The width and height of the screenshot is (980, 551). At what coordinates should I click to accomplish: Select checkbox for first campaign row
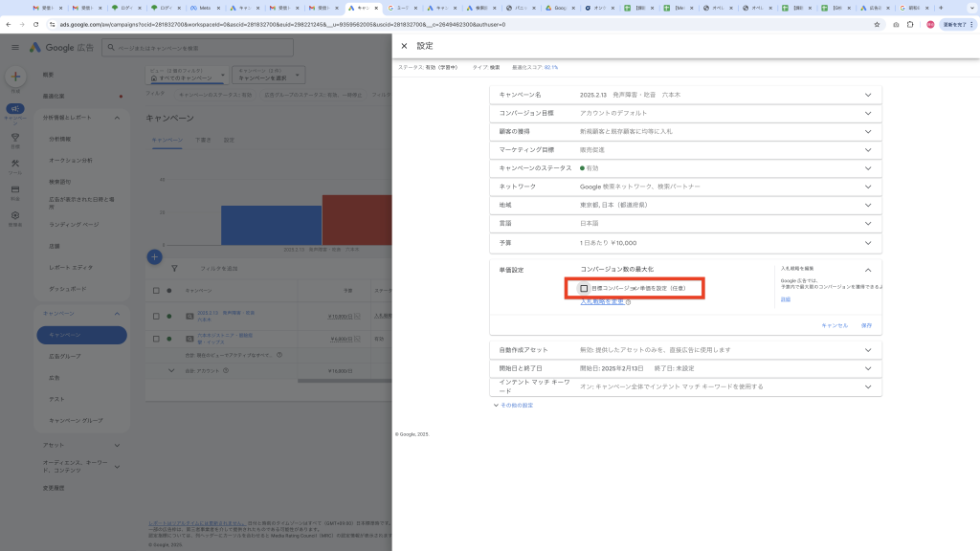pos(157,316)
